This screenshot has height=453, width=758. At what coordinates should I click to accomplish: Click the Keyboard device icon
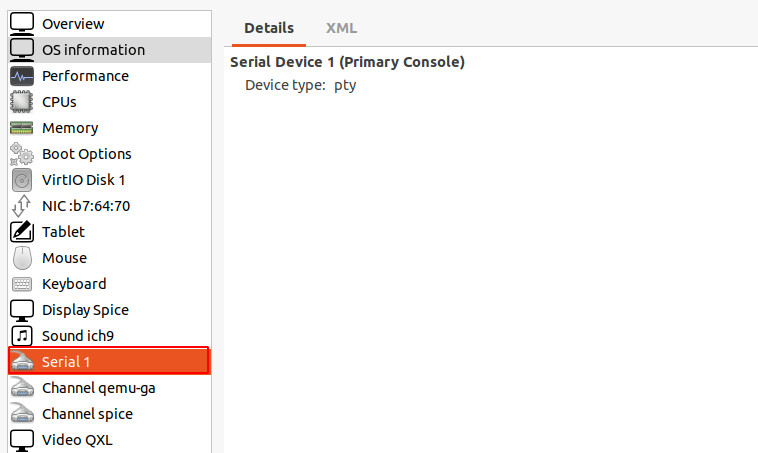(x=22, y=284)
